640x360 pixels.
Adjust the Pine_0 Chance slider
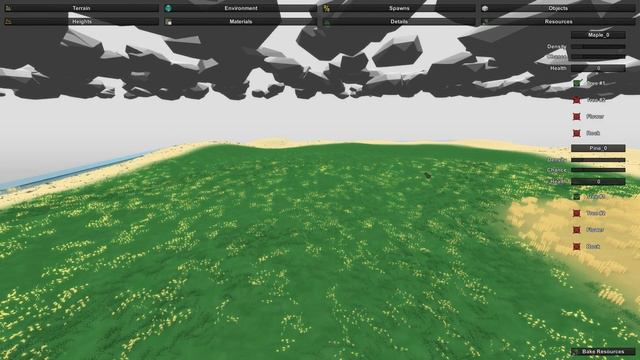[598, 170]
